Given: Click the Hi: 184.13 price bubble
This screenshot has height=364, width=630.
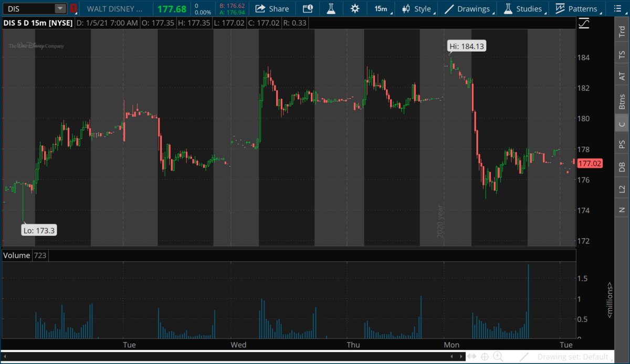Looking at the screenshot, I should [x=467, y=46].
